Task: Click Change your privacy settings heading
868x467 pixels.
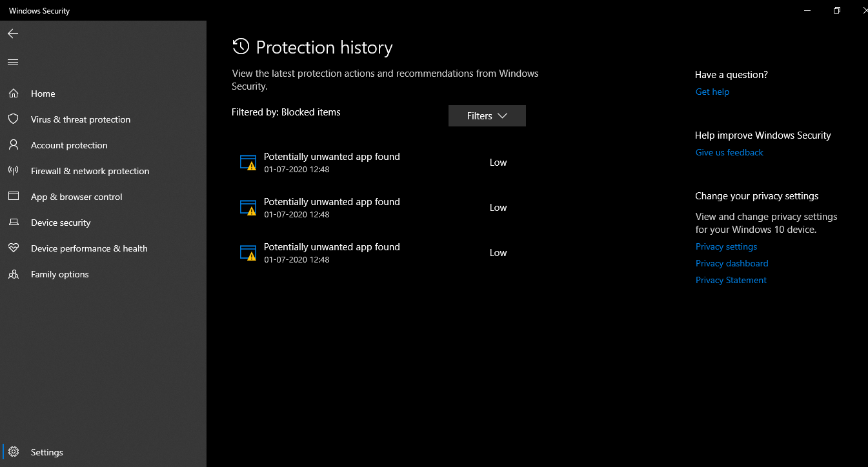Action: tap(756, 196)
